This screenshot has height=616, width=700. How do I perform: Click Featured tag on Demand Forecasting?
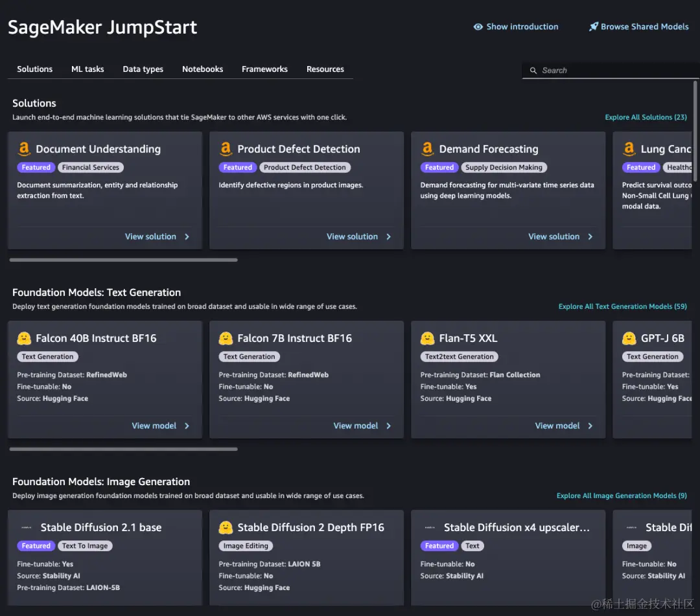pyautogui.click(x=439, y=167)
